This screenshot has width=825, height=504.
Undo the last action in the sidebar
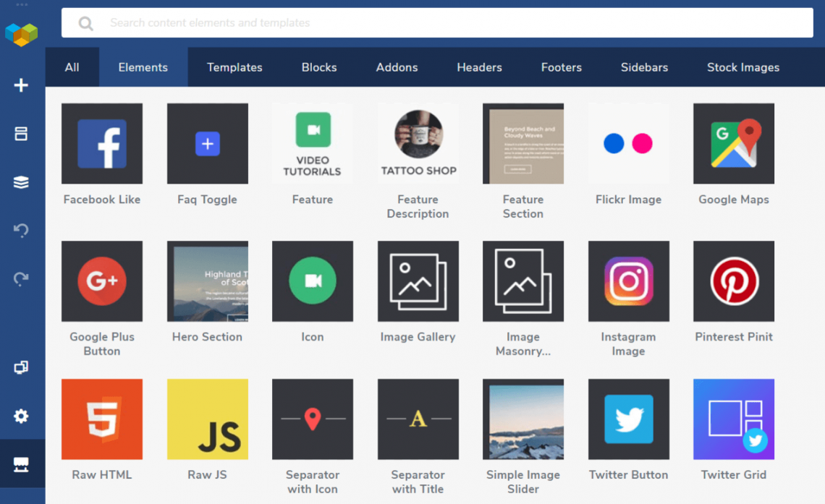tap(22, 231)
